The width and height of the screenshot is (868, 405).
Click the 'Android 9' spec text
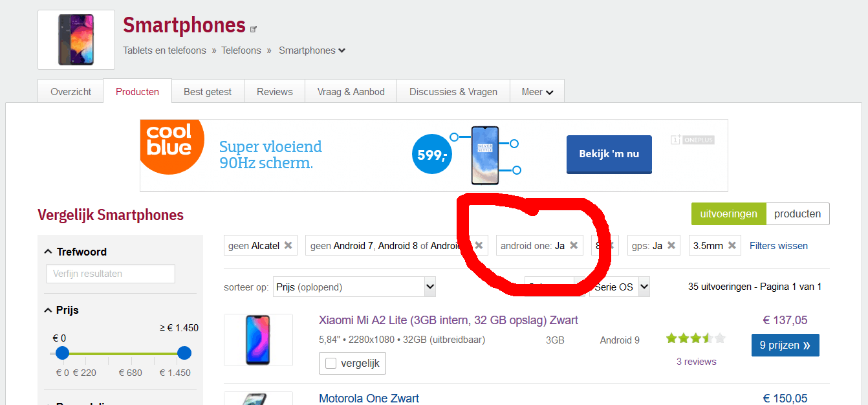(x=620, y=340)
